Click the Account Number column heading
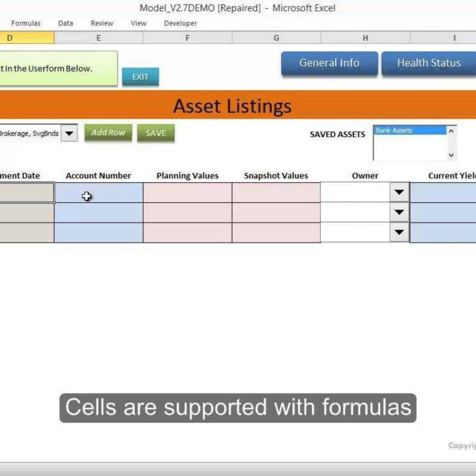The height and width of the screenshot is (476, 476). (98, 176)
